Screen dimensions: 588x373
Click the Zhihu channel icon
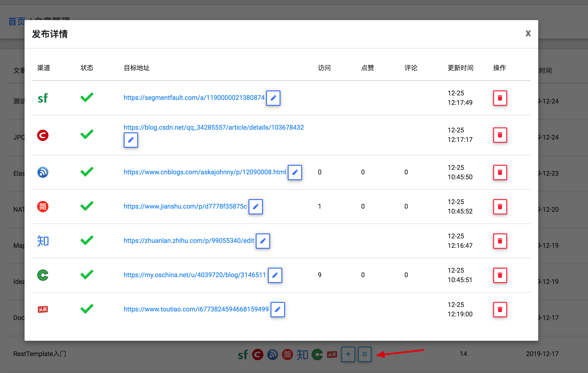pos(43,241)
